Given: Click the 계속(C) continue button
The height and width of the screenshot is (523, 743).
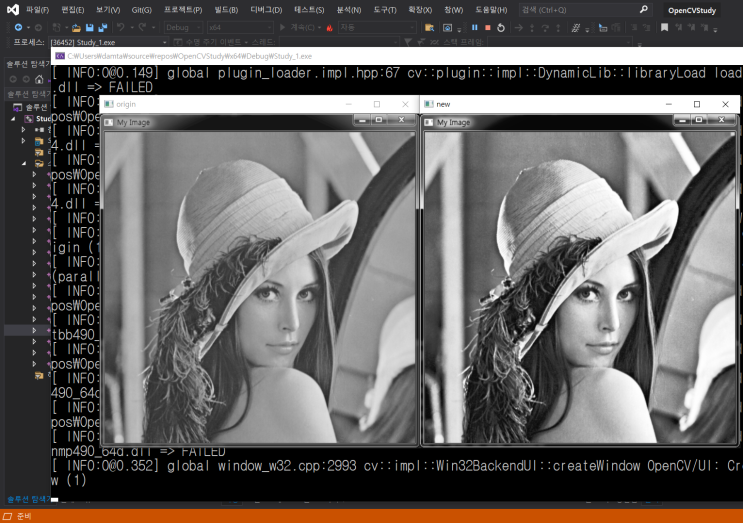Looking at the screenshot, I should [297, 27].
